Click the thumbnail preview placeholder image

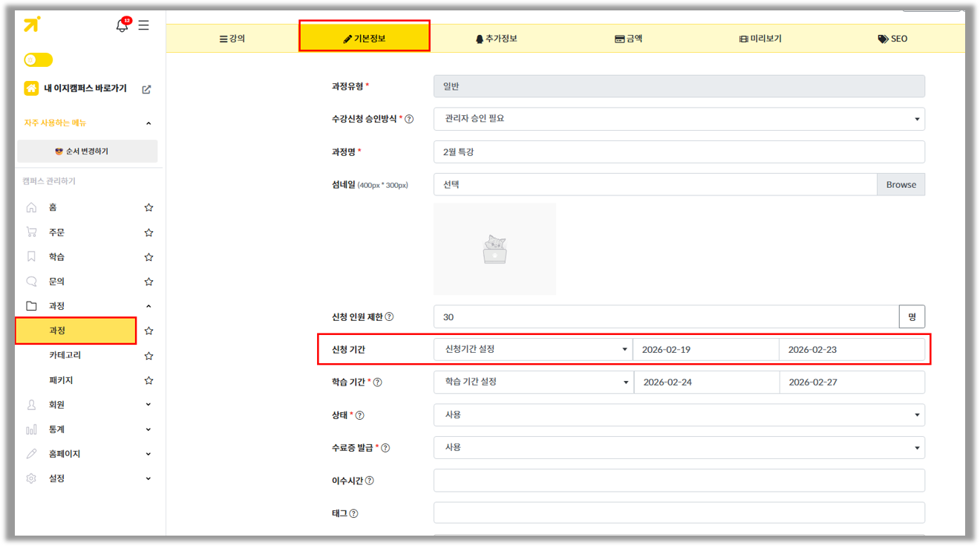[494, 250]
